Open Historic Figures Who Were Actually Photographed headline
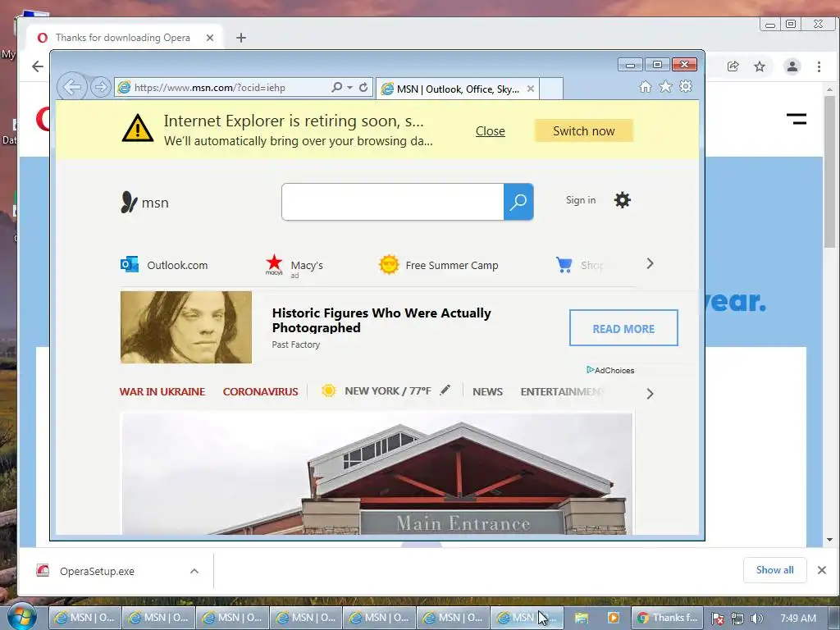This screenshot has width=840, height=630. pos(381,321)
